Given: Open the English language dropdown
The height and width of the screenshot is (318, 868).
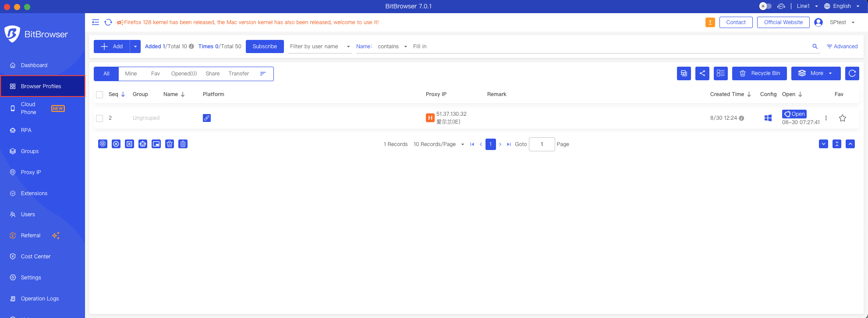Looking at the screenshot, I should [x=842, y=6].
